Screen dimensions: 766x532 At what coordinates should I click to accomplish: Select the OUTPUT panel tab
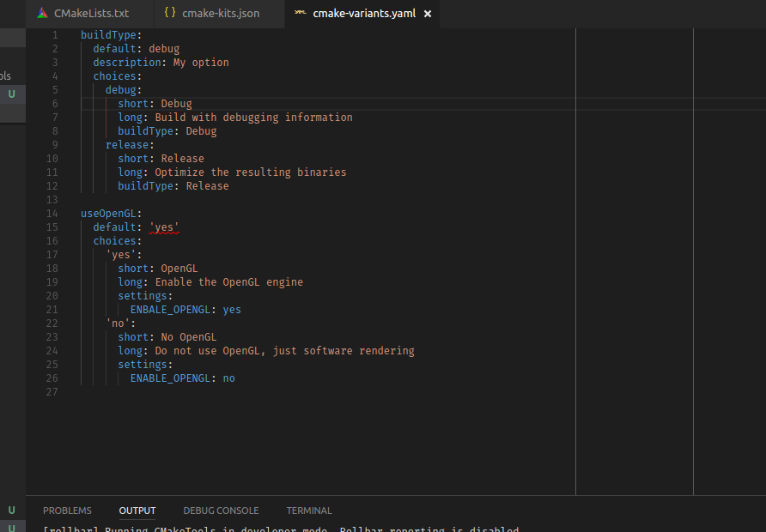(137, 510)
